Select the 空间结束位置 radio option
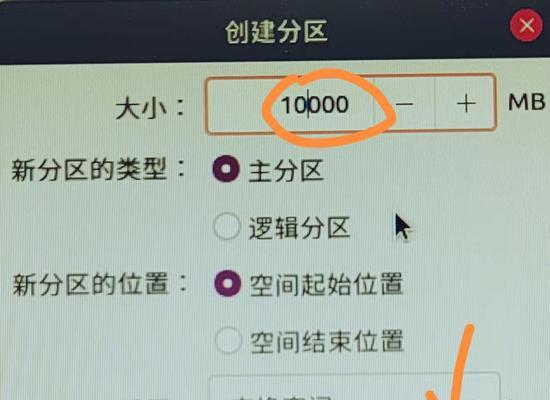Image resolution: width=550 pixels, height=400 pixels. tap(228, 340)
